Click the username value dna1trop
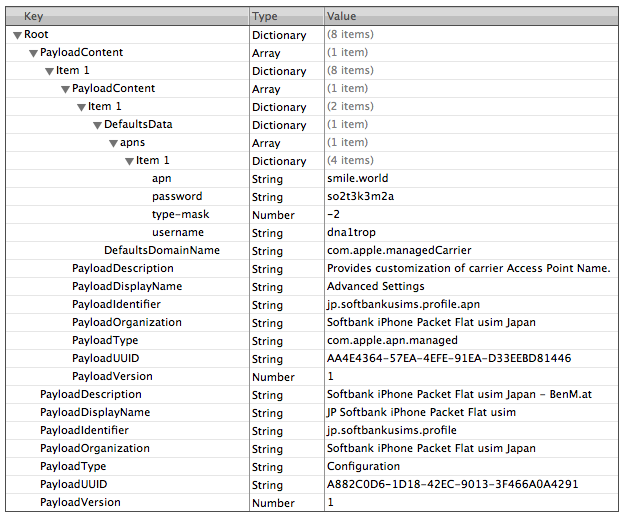 (x=352, y=232)
